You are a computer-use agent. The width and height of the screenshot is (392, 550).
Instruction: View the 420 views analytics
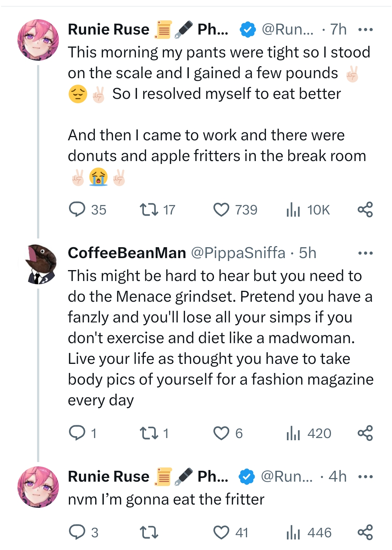tap(293, 433)
